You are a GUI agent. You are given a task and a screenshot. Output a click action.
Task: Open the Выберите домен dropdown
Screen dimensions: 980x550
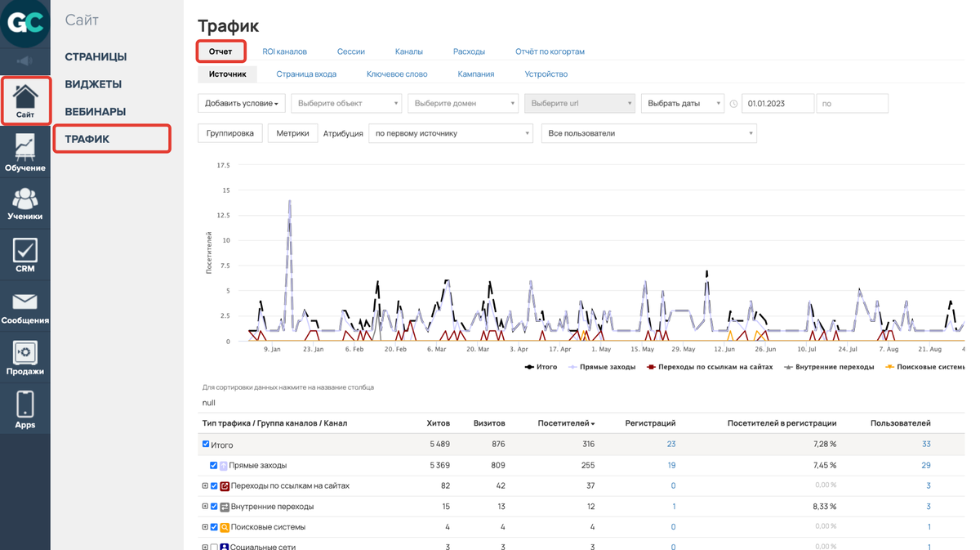[463, 104]
